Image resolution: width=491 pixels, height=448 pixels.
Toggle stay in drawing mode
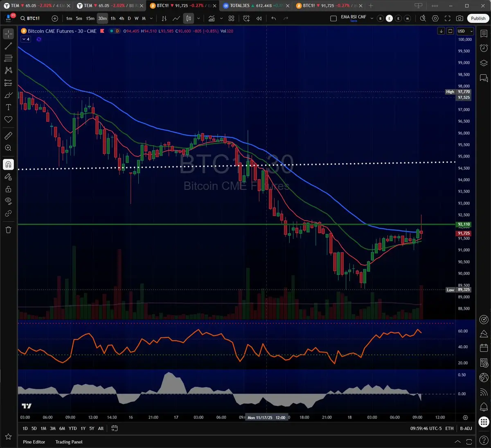coord(8,177)
